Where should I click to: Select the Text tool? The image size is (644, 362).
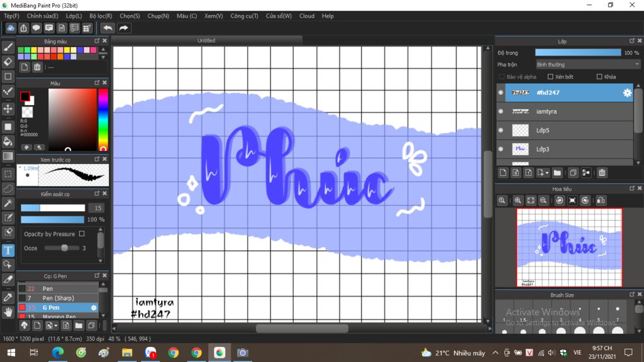pos(8,250)
